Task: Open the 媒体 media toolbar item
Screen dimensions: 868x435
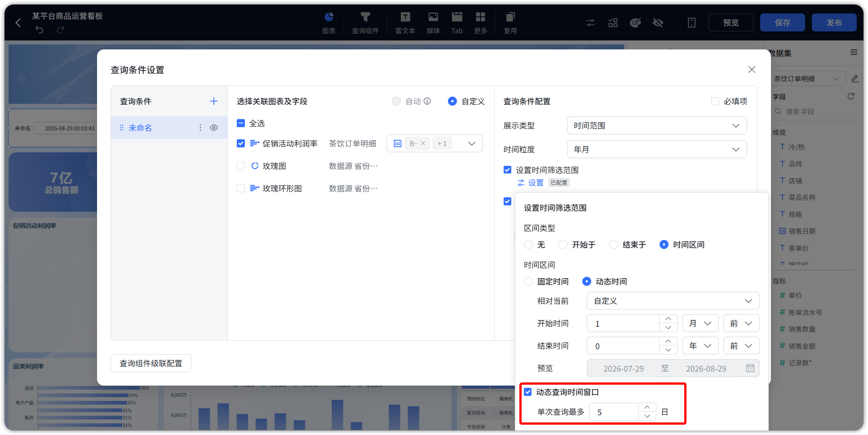Action: tap(433, 22)
